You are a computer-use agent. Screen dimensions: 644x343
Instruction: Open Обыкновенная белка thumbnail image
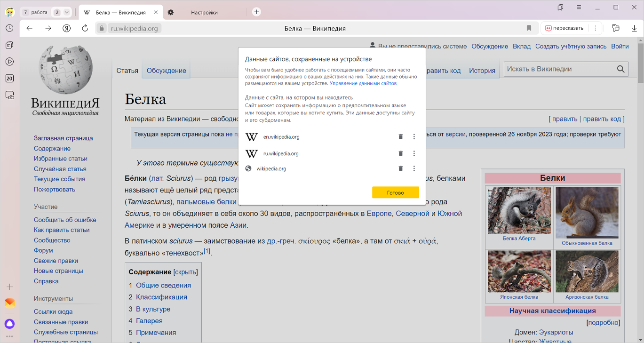[x=587, y=213]
